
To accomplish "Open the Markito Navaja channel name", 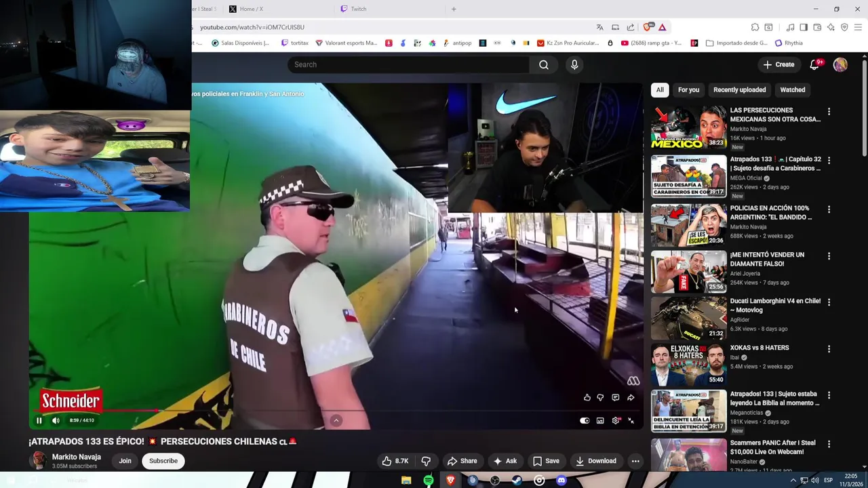I will [x=77, y=457].
